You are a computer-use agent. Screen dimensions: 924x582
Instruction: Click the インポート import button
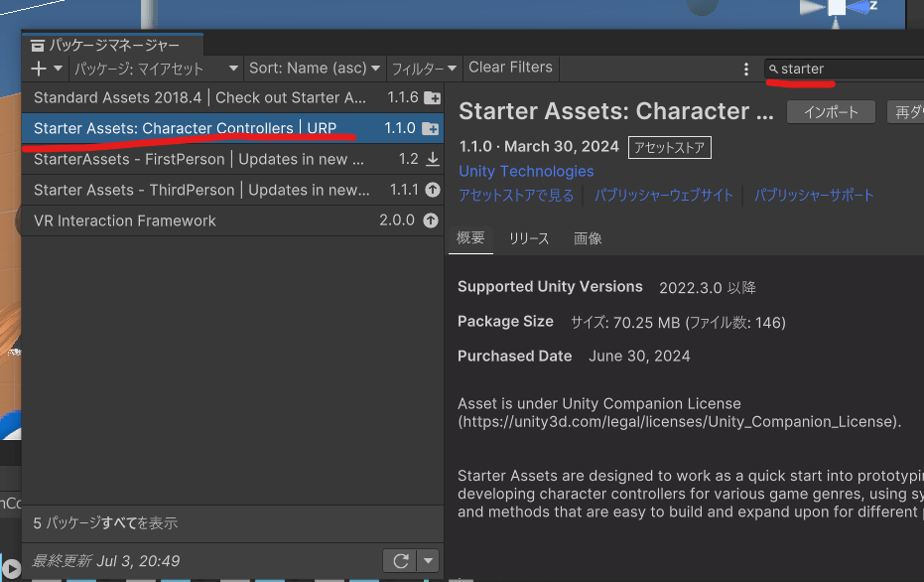click(830, 112)
